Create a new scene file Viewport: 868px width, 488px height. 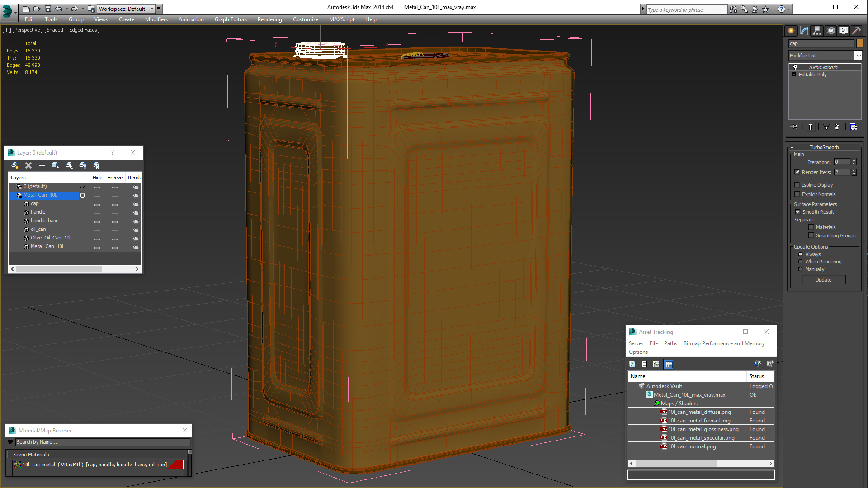(26, 9)
